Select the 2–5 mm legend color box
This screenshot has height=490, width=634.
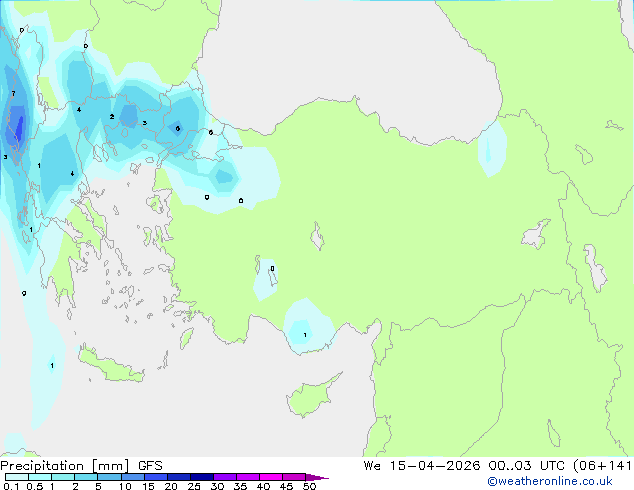(x=86, y=477)
